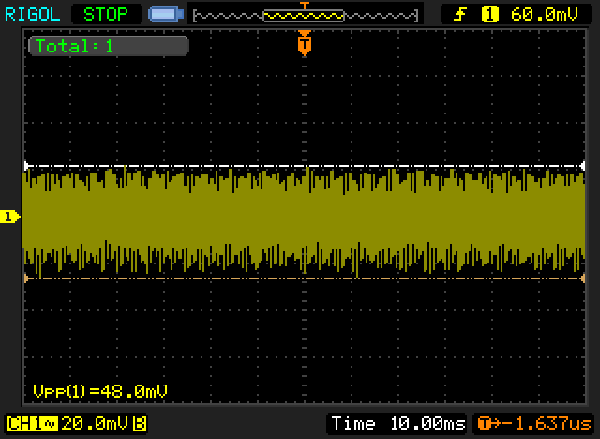Click the orange lower cursor line

305,279
